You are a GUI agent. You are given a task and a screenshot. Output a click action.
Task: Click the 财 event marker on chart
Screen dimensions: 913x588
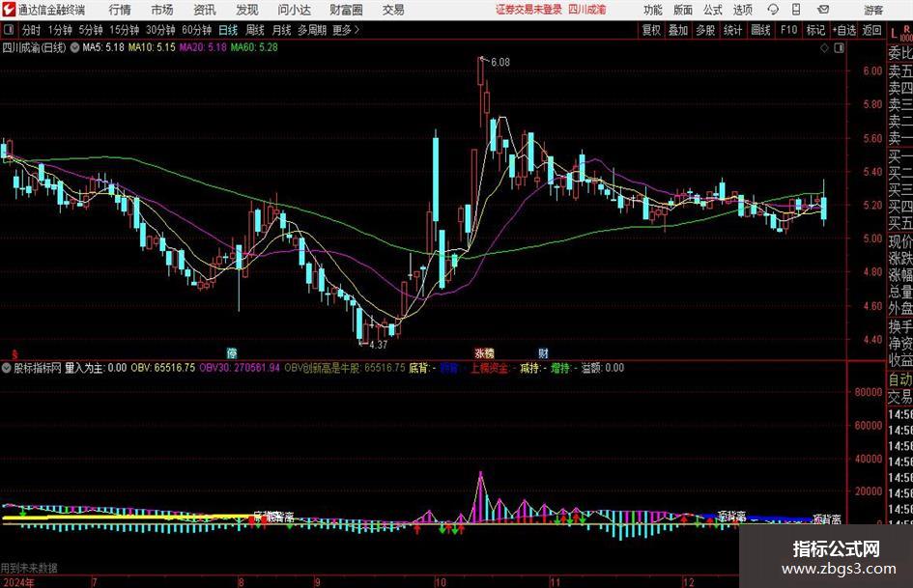pyautogui.click(x=543, y=353)
